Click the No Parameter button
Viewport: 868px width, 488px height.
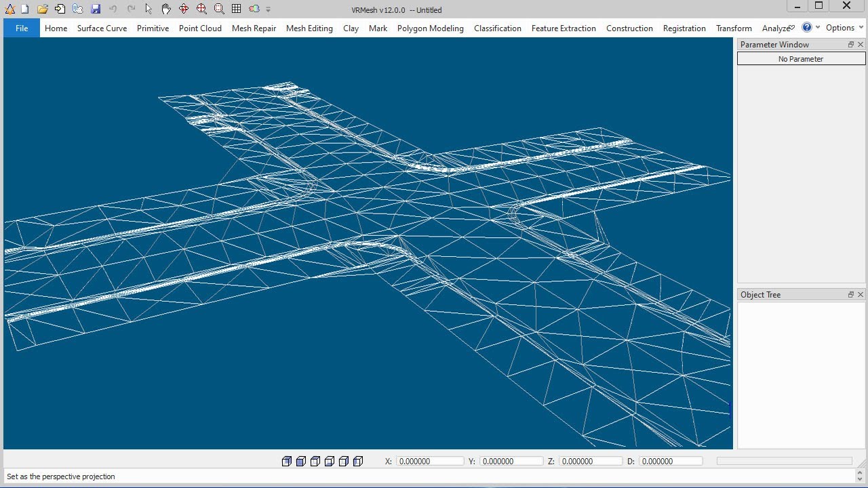pos(801,59)
